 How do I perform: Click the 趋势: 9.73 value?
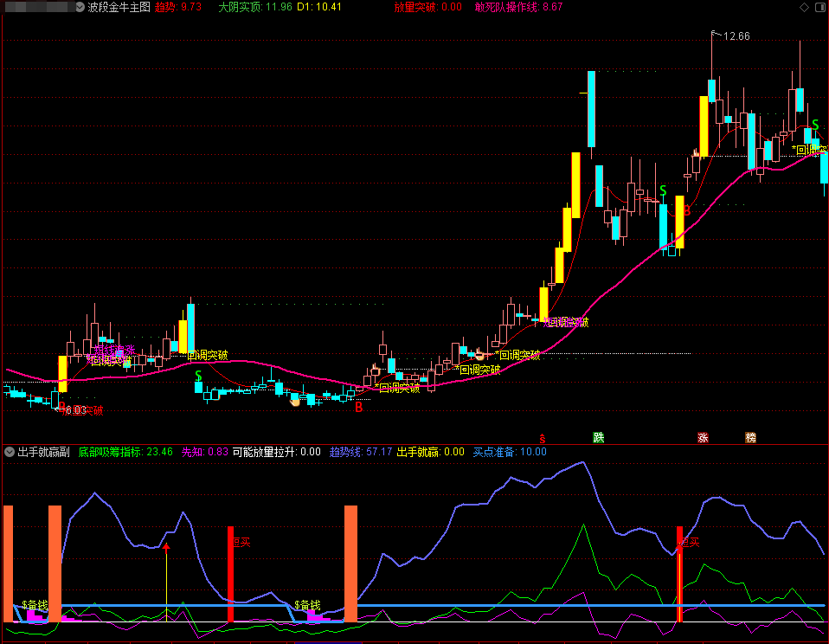coord(178,7)
